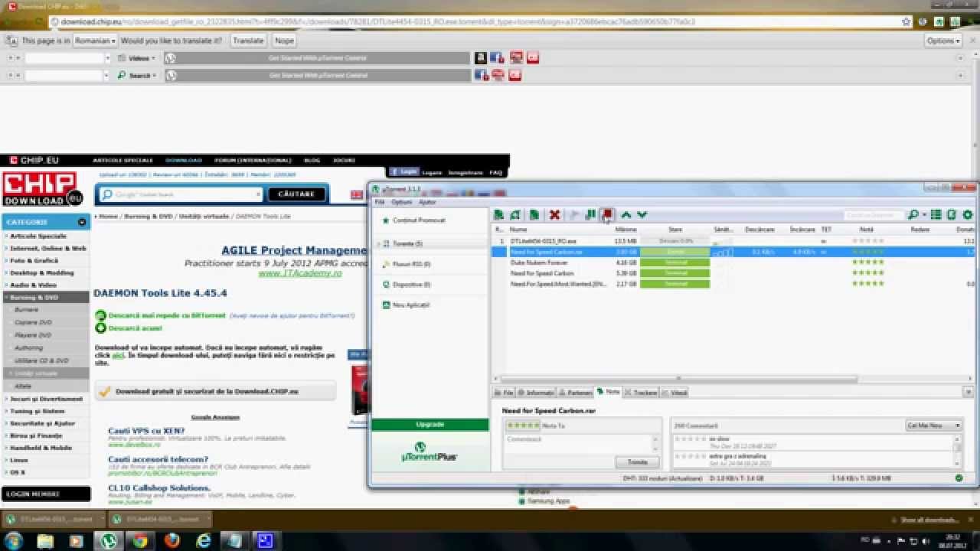
Task: Click progress bar of Duke Nukem Forever
Action: 675,262
